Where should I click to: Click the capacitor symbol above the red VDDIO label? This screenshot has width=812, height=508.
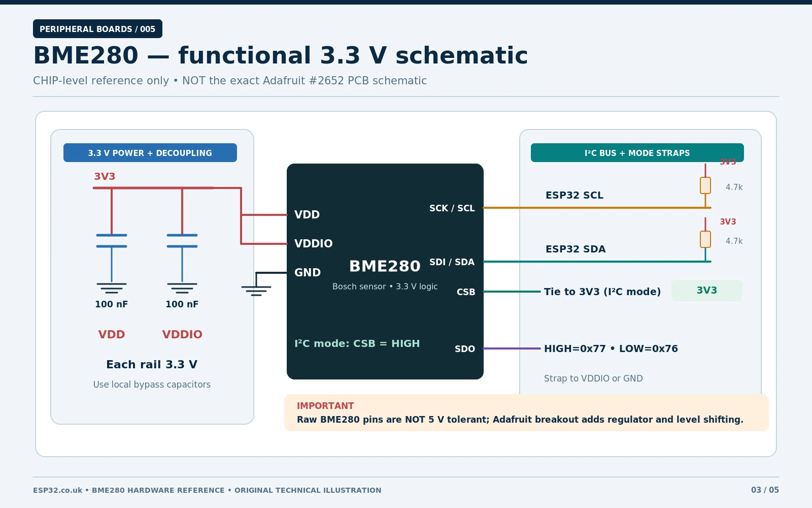pyautogui.click(x=182, y=241)
